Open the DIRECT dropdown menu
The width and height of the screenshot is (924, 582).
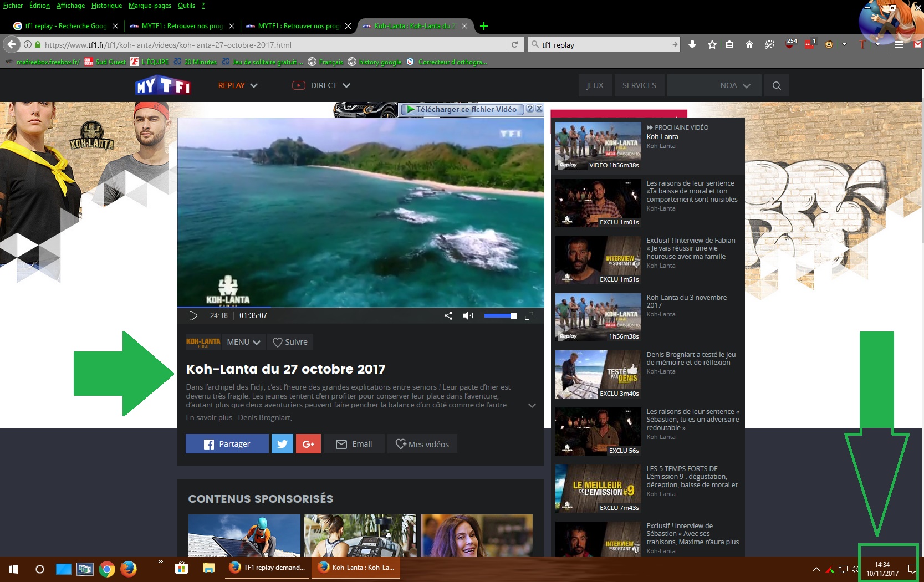coord(321,85)
